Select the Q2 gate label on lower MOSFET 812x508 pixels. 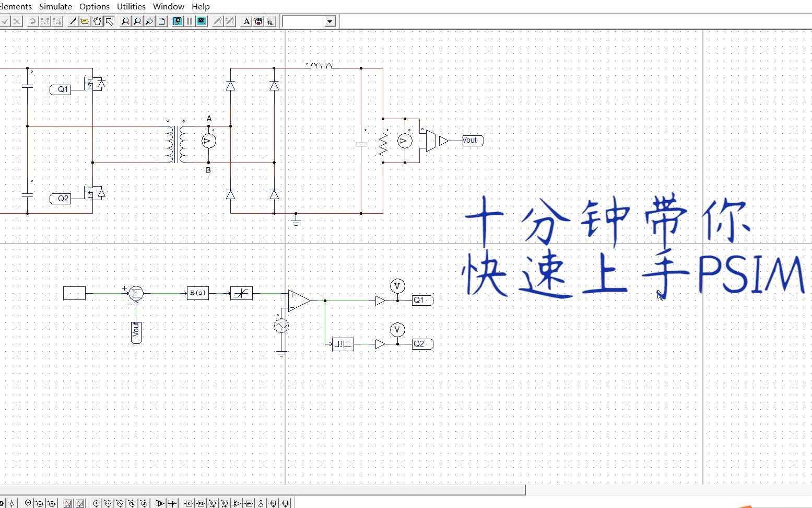point(61,199)
